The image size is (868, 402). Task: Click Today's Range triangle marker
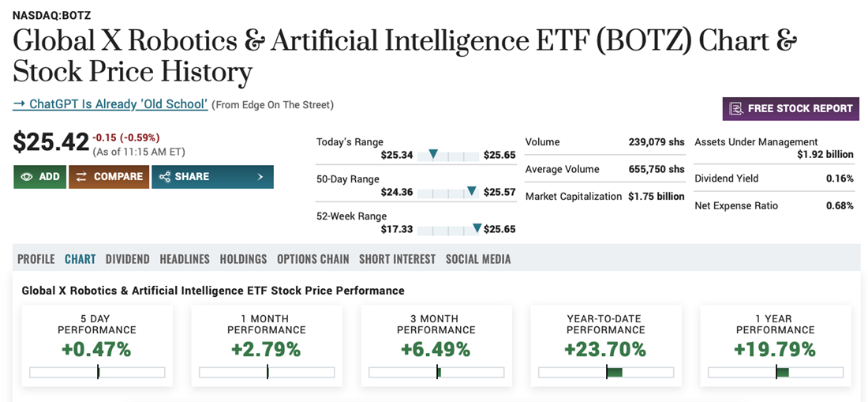[x=433, y=153]
